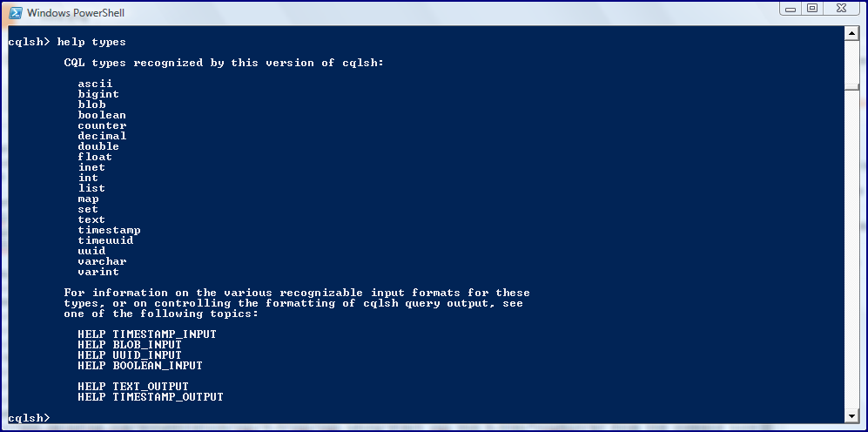Click the 'varchar' type entry

click(102, 261)
